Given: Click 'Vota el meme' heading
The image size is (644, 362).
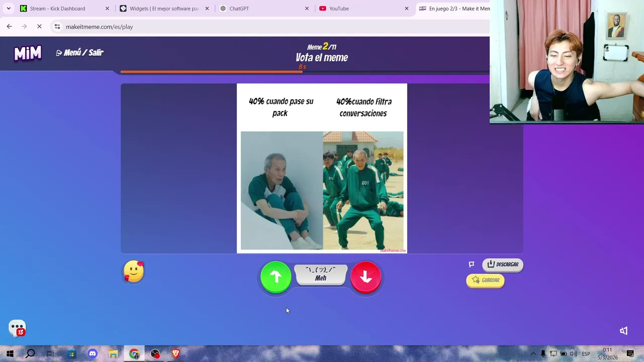Looking at the screenshot, I should tap(322, 57).
